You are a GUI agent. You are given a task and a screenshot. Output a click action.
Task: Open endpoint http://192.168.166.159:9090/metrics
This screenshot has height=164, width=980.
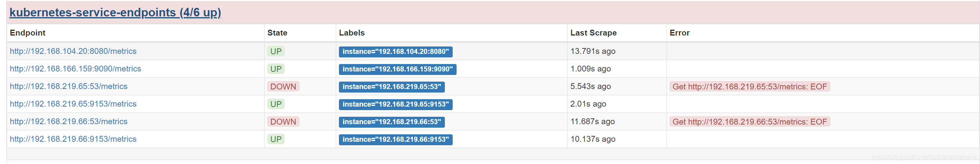75,69
